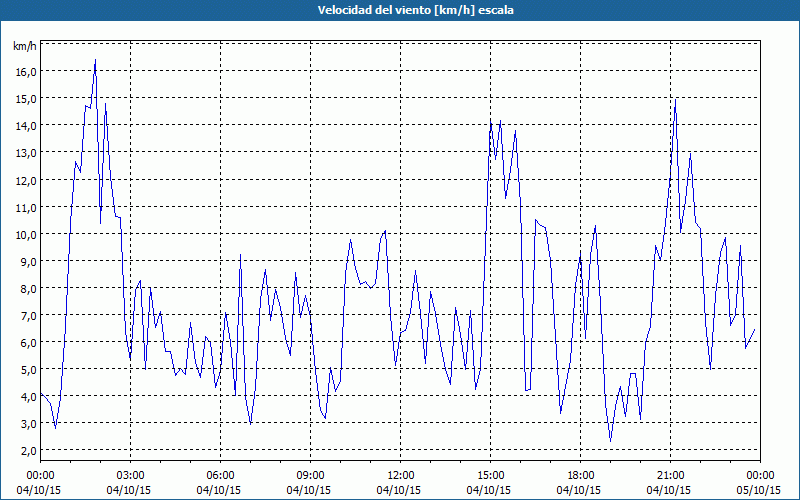Click the 12:00 time label on the x-axis
This screenshot has height=500, width=800.
click(x=401, y=476)
